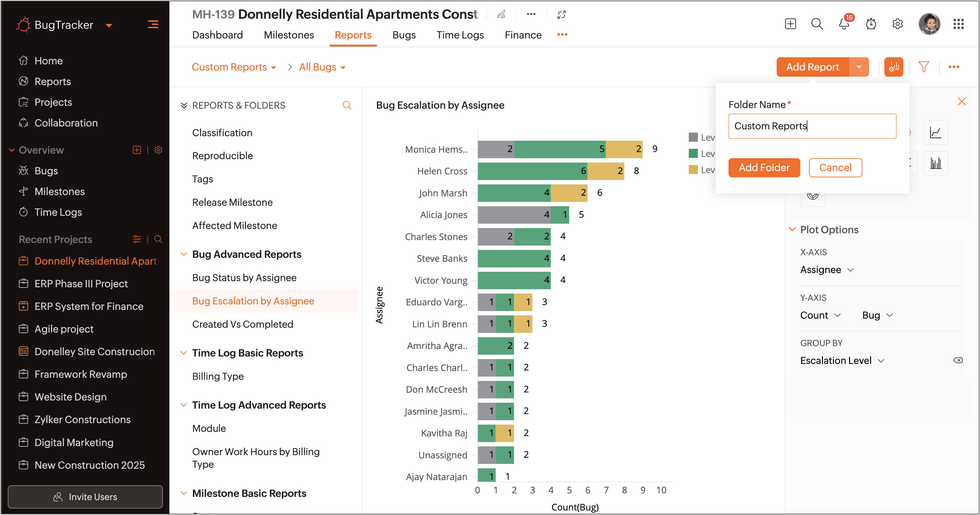Click the Add Folder button
Screen dimensions: 980x515
click(x=764, y=168)
